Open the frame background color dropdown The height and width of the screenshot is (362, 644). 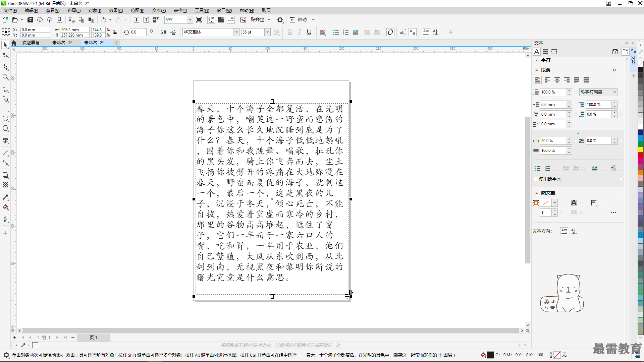pyautogui.click(x=555, y=203)
